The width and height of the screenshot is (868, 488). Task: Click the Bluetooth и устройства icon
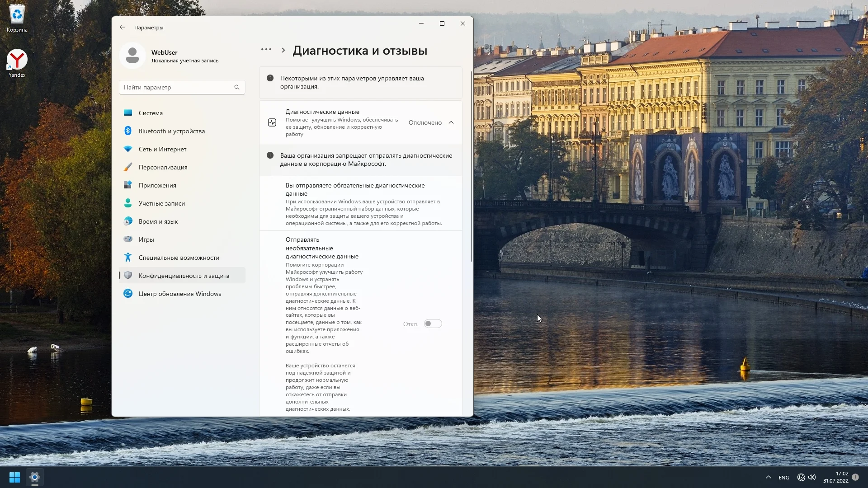pyautogui.click(x=128, y=131)
